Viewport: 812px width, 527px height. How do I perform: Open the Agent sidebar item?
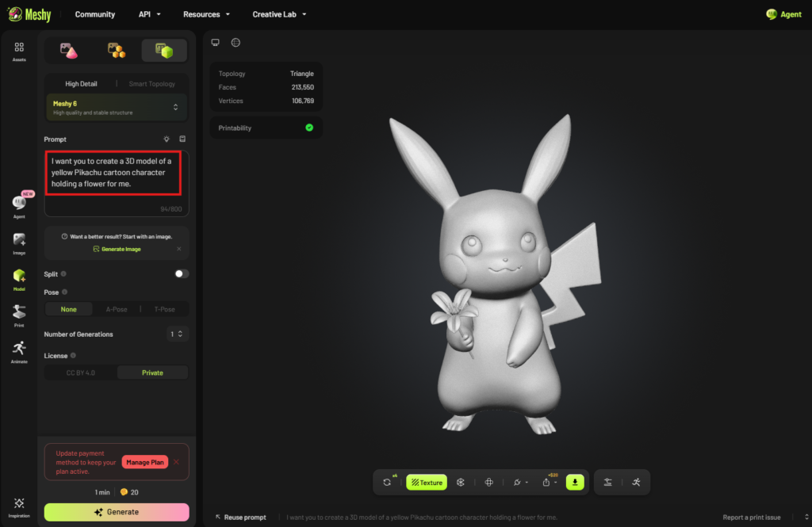pos(19,205)
